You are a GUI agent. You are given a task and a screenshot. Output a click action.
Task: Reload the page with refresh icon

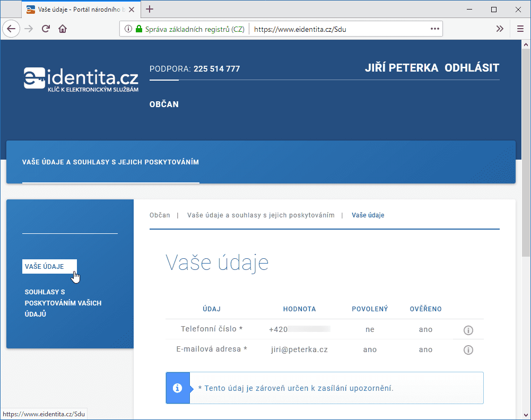tap(46, 29)
